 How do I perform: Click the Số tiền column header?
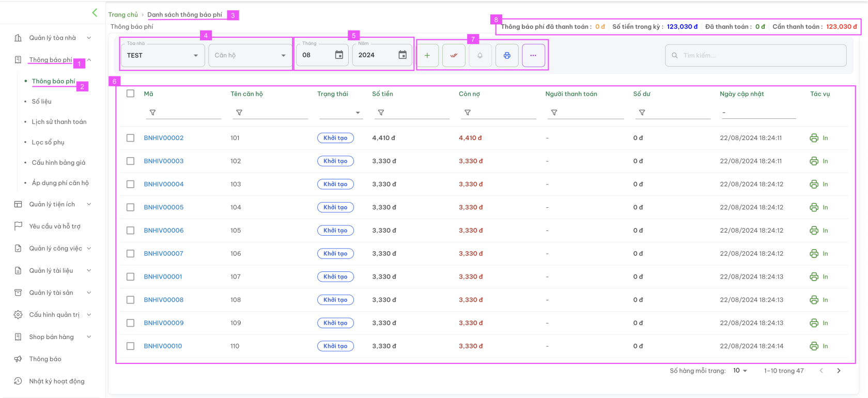(x=382, y=94)
